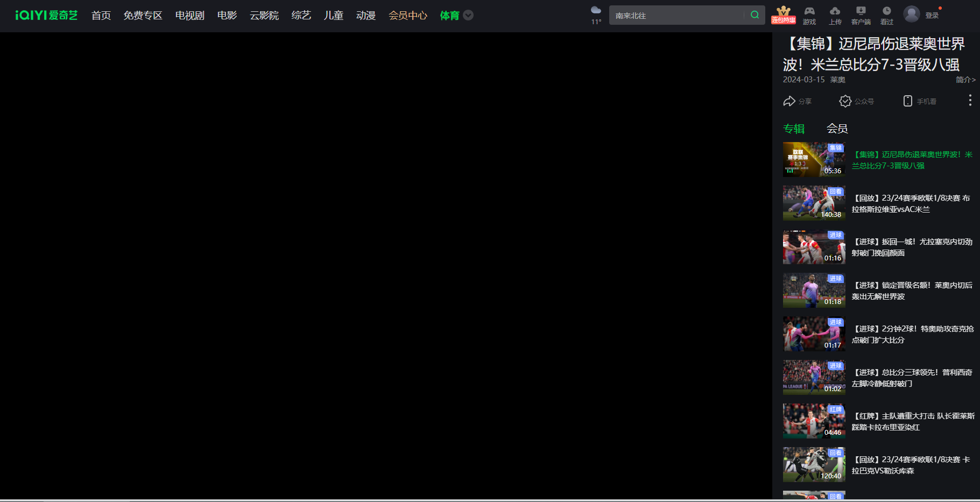Screen dimensions: 980x502
Task: Click the user avatar icon
Action: coord(911,13)
